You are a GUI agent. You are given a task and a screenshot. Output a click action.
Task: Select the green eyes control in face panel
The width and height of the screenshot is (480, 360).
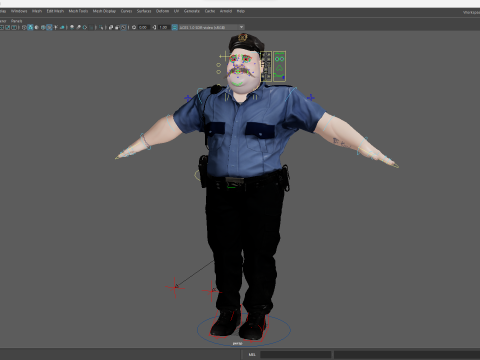pos(279,59)
